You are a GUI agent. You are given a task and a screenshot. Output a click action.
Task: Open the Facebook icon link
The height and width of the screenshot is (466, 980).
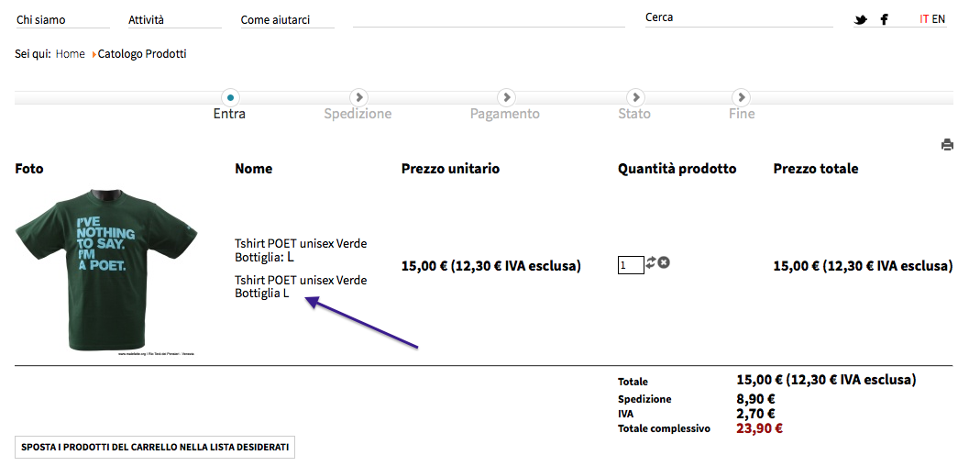coord(884,19)
